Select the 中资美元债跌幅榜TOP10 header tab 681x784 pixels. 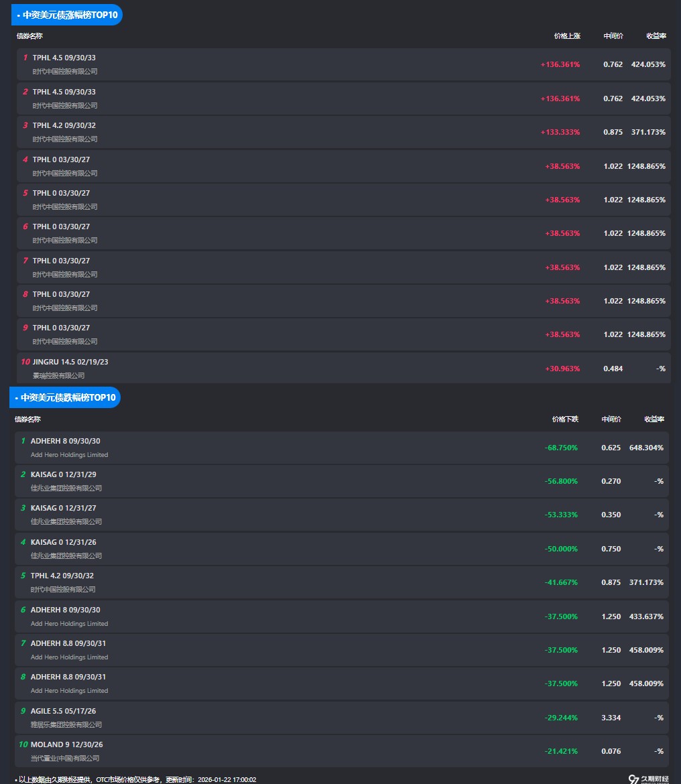pyautogui.click(x=65, y=397)
